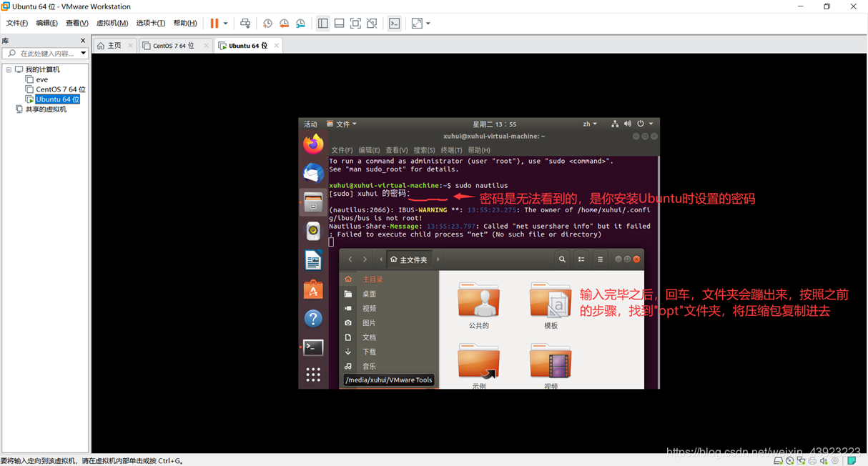Open the 查看(V) menu in VMware
The height and width of the screenshot is (466, 868).
(x=77, y=24)
